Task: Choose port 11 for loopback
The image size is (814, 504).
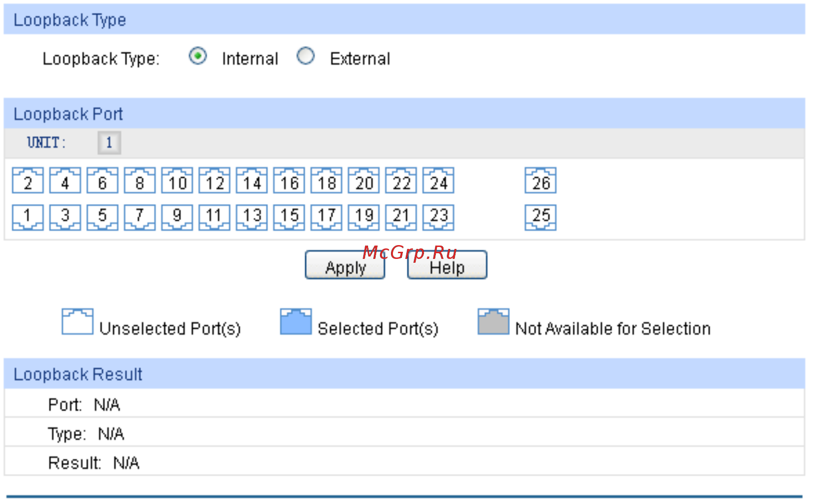Action: 214,217
